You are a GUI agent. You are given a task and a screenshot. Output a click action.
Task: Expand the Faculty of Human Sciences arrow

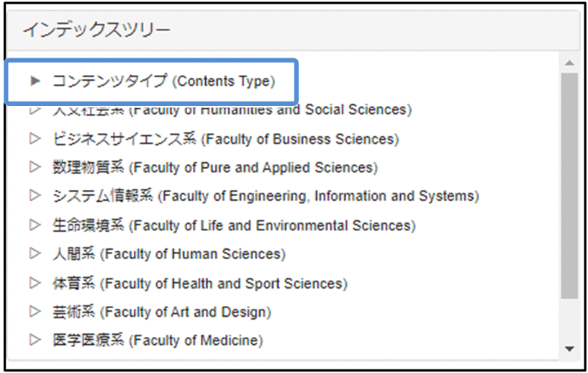[35, 253]
